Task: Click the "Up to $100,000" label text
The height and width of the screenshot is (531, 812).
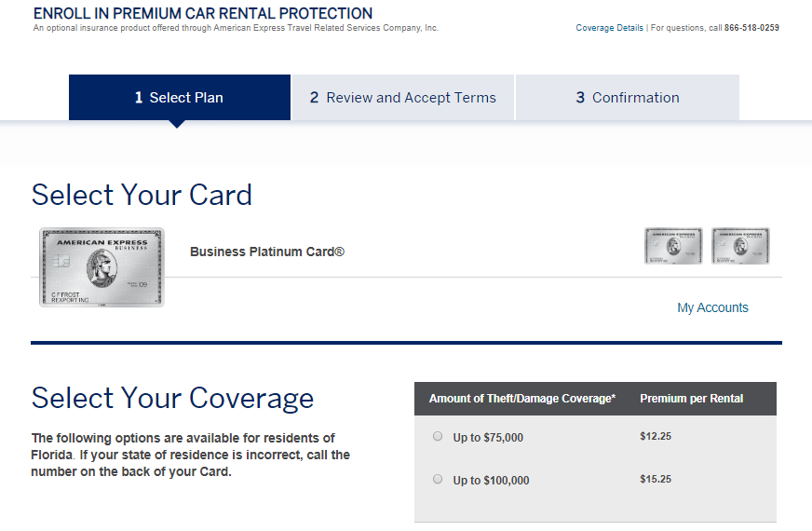Action: pyautogui.click(x=491, y=481)
